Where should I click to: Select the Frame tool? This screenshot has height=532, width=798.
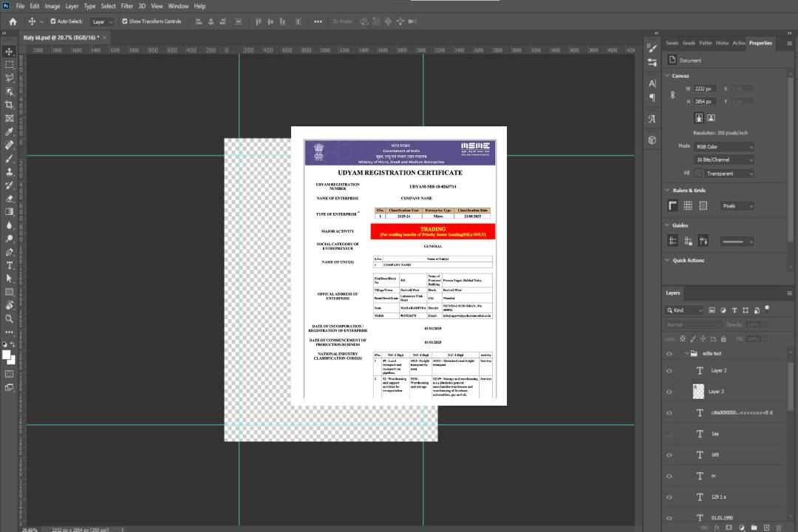click(x=9, y=118)
